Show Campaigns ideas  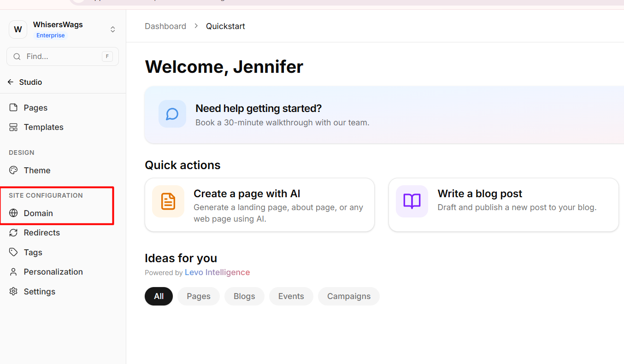[x=348, y=296]
